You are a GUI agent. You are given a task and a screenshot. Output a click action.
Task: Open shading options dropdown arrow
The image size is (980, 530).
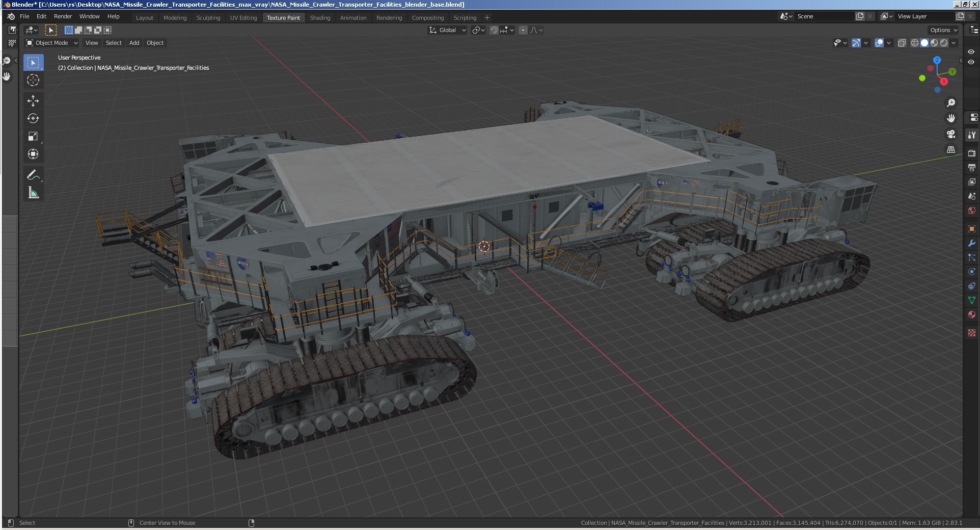(x=954, y=43)
